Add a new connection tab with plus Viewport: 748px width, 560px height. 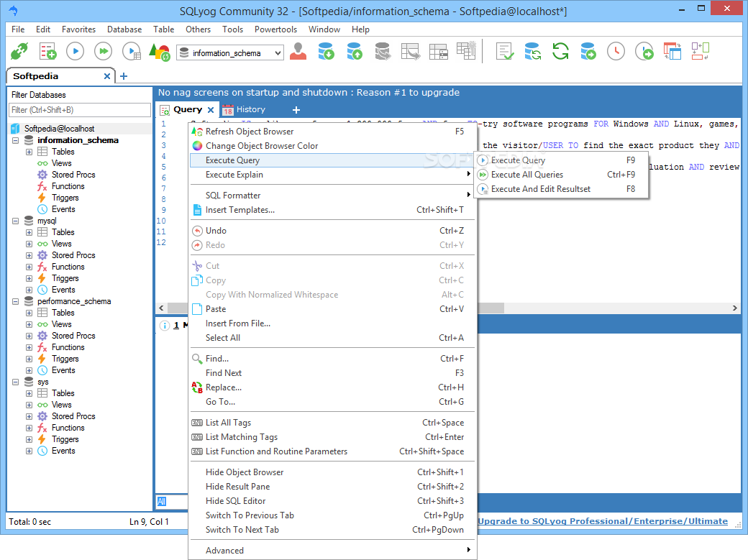[124, 76]
